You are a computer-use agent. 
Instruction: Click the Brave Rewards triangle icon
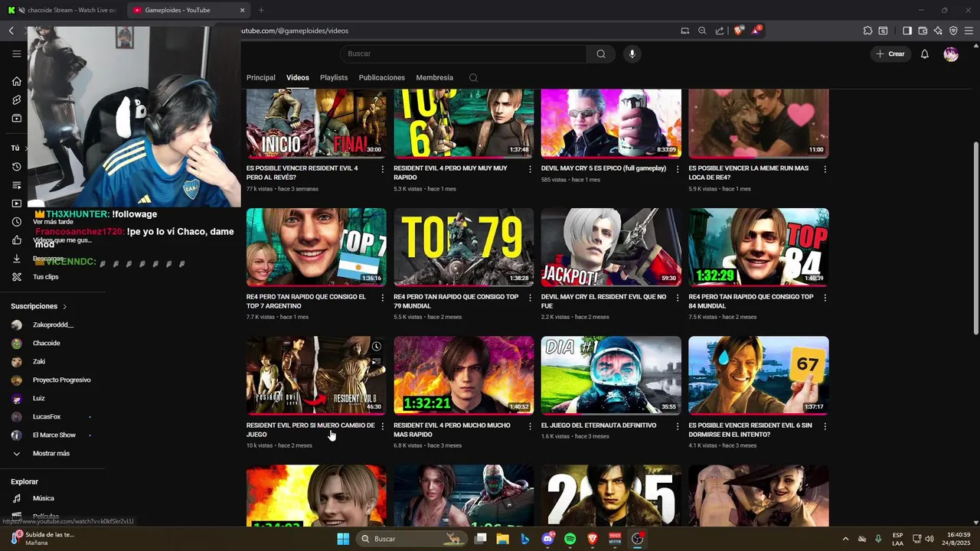pos(757,31)
